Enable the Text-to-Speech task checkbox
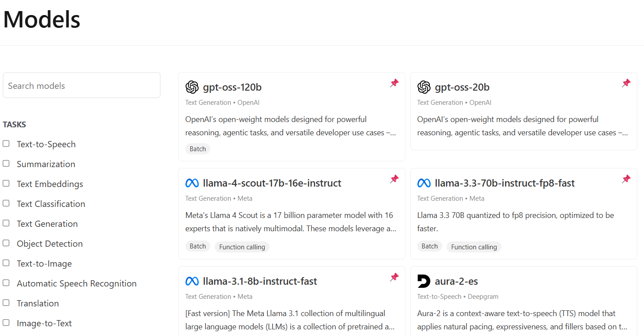The image size is (644, 336). pos(6,144)
